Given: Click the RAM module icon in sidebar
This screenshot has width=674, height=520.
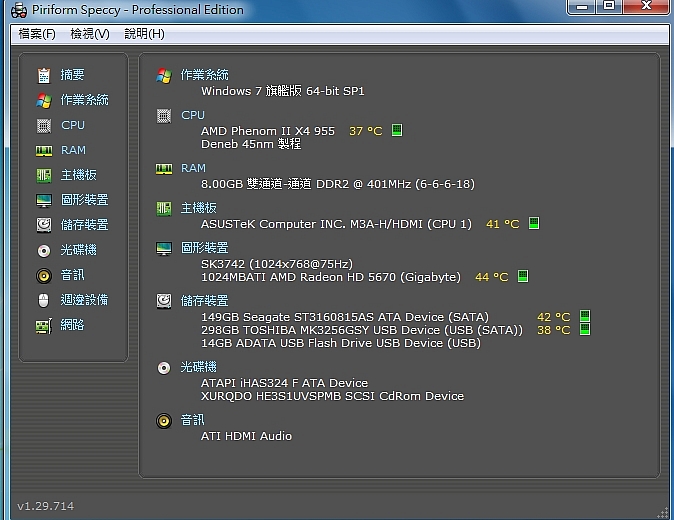Looking at the screenshot, I should point(44,151).
